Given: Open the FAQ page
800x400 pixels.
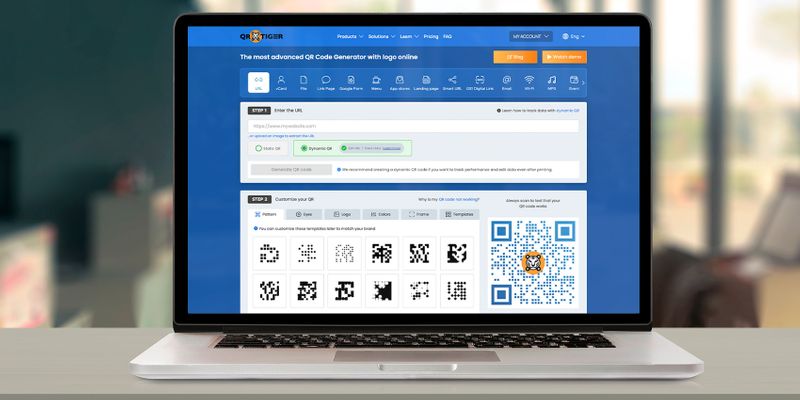Looking at the screenshot, I should coord(447,37).
